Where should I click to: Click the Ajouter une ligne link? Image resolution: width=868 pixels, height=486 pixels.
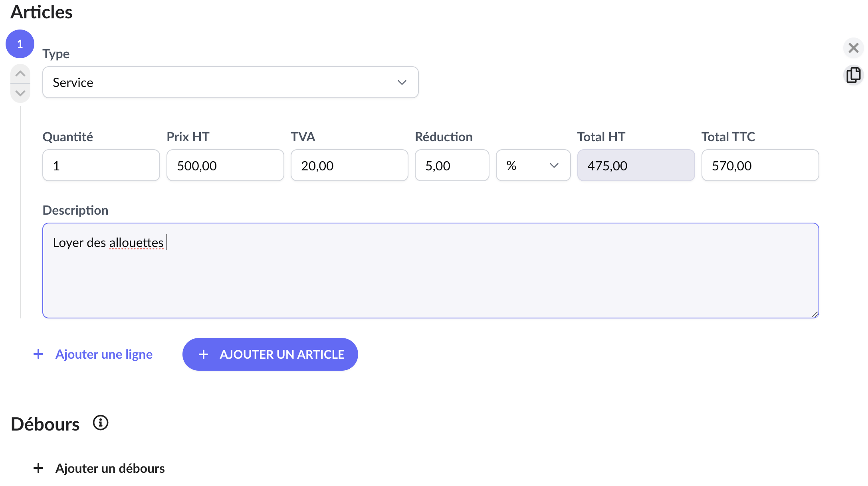pyautogui.click(x=104, y=354)
